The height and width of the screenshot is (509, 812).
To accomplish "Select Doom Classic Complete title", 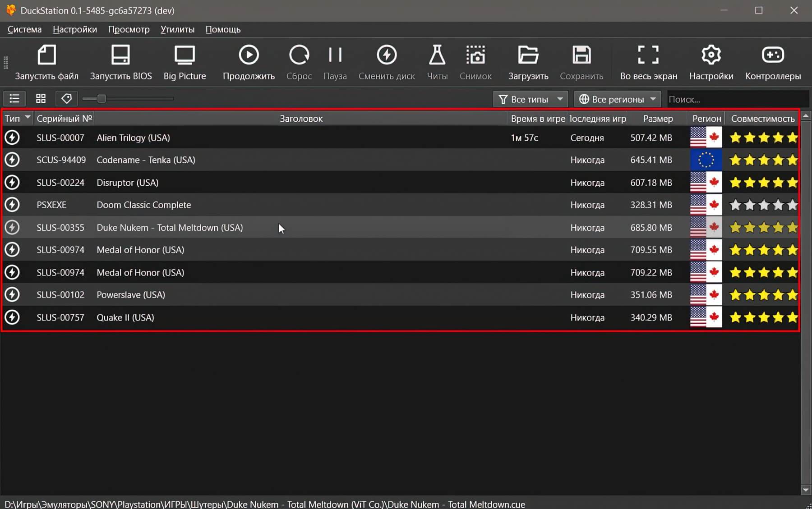I will (143, 205).
